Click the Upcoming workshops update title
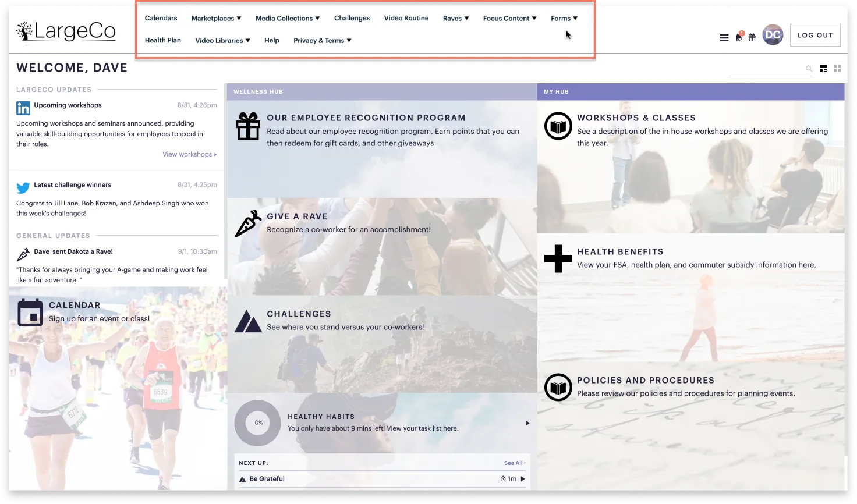Image resolution: width=857 pixels, height=504 pixels. 68,105
